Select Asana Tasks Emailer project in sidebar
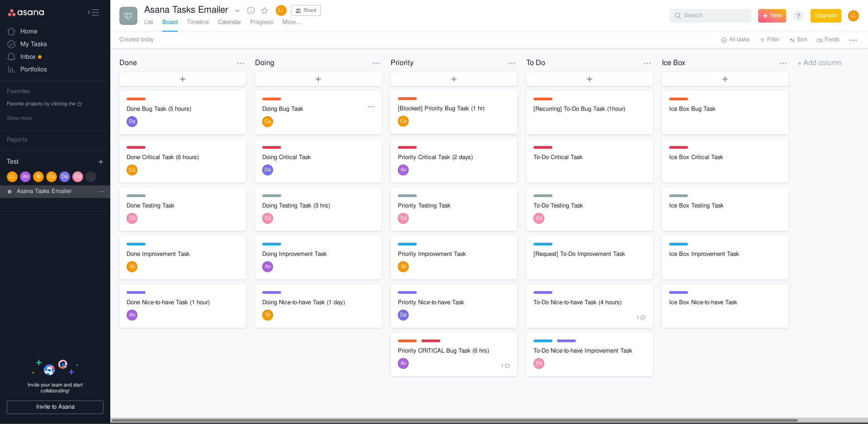The image size is (868, 424). point(44,191)
